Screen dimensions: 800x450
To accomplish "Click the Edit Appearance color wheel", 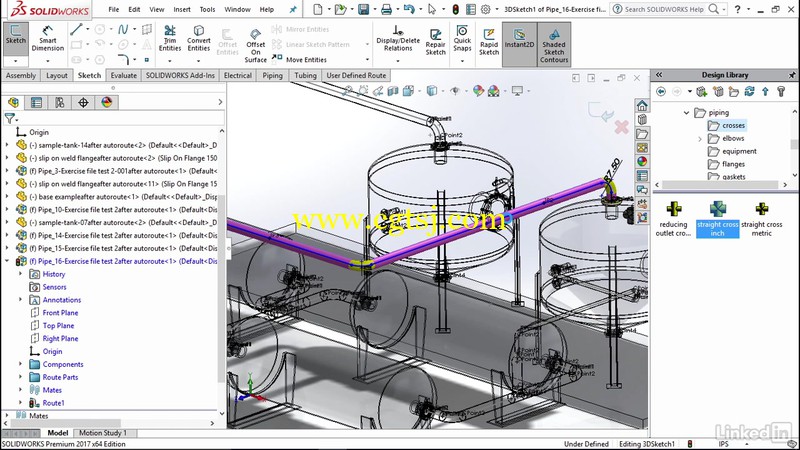I will pyautogui.click(x=478, y=91).
